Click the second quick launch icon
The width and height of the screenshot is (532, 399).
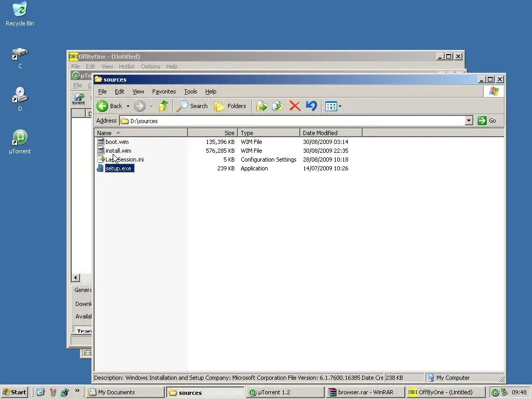coord(52,392)
